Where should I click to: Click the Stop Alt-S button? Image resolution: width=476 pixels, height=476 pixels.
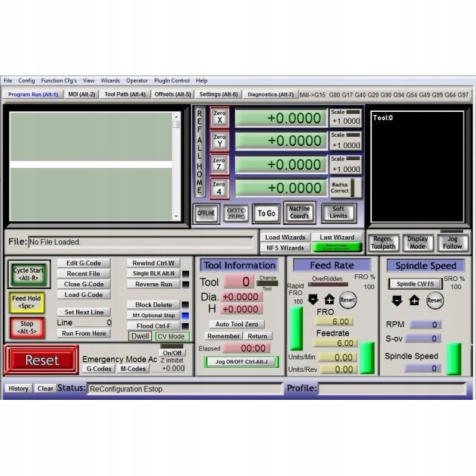tap(27, 327)
